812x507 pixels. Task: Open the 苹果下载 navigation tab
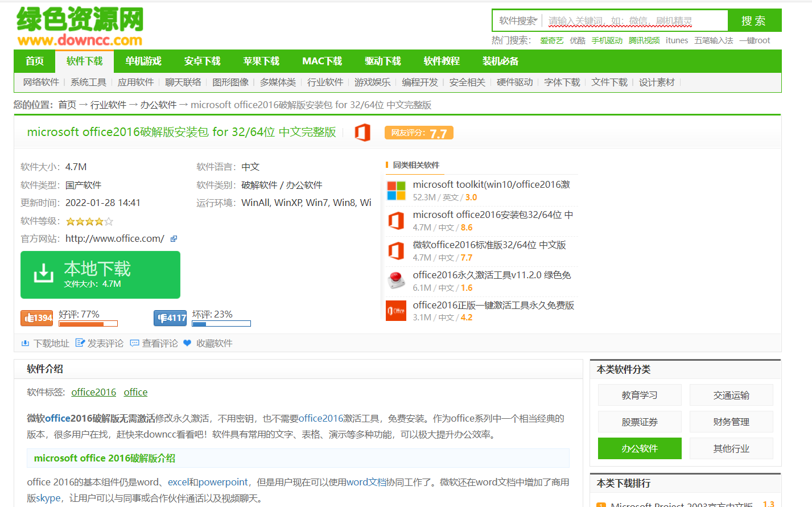point(261,61)
